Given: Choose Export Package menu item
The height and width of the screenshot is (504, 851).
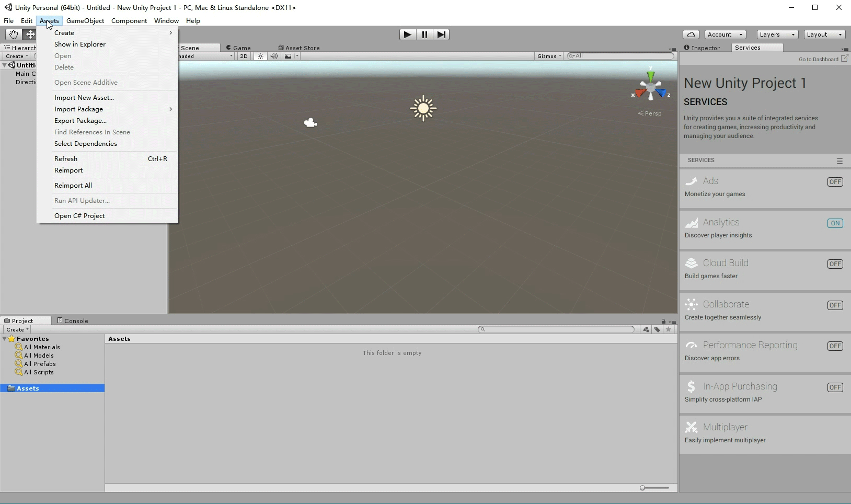Looking at the screenshot, I should point(107,121).
